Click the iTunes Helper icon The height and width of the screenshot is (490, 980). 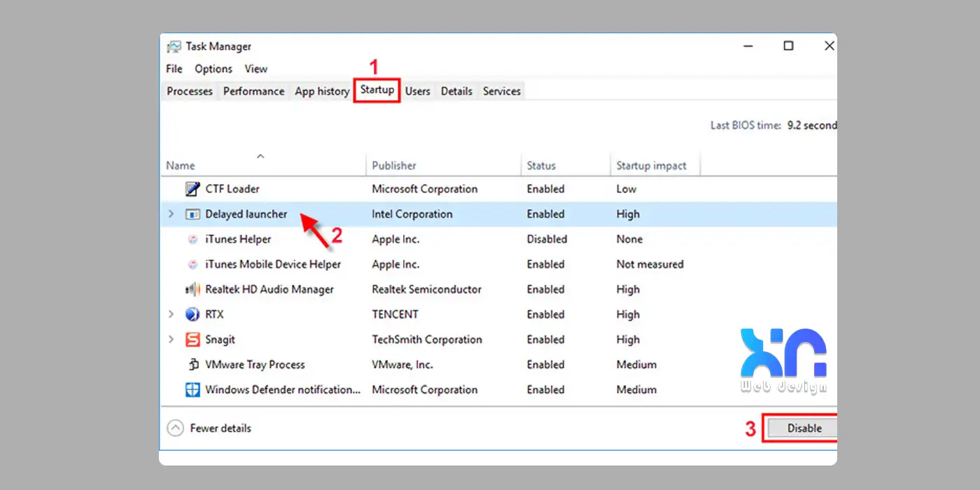point(192,239)
